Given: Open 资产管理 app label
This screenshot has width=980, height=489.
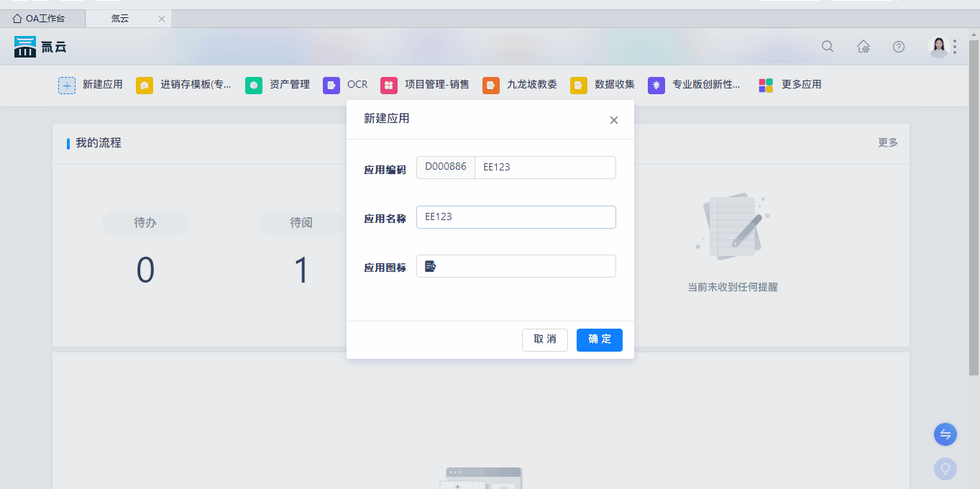Looking at the screenshot, I should 290,85.
